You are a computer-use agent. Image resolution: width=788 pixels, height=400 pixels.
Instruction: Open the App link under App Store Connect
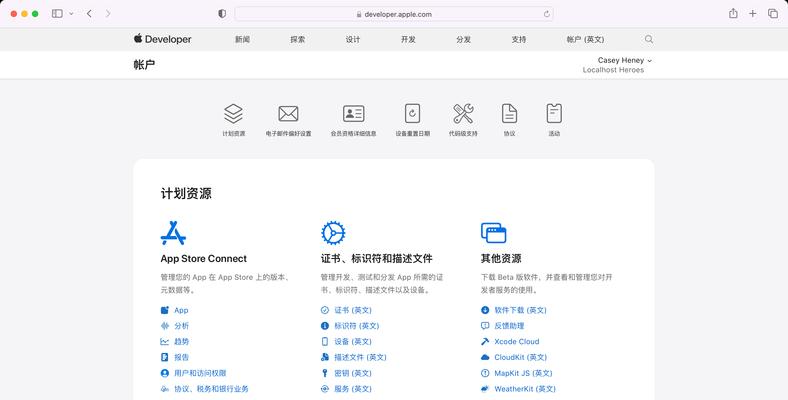(181, 310)
